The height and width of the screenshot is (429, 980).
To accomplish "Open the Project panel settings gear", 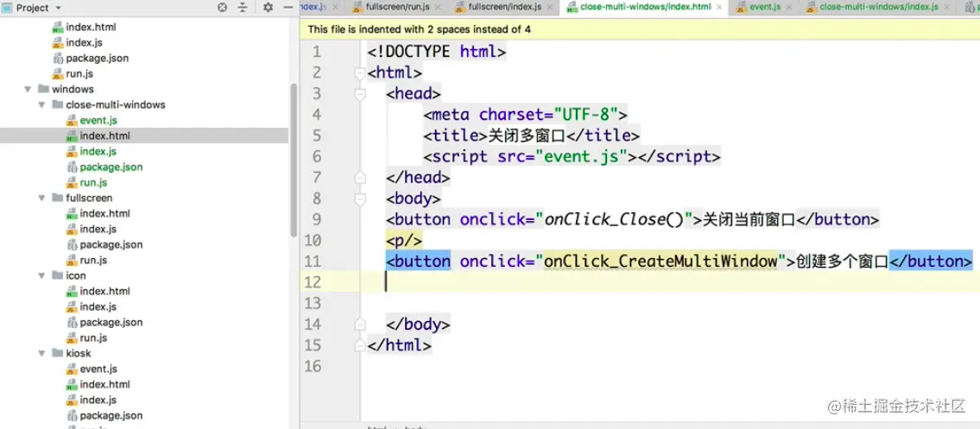I will coord(269,8).
